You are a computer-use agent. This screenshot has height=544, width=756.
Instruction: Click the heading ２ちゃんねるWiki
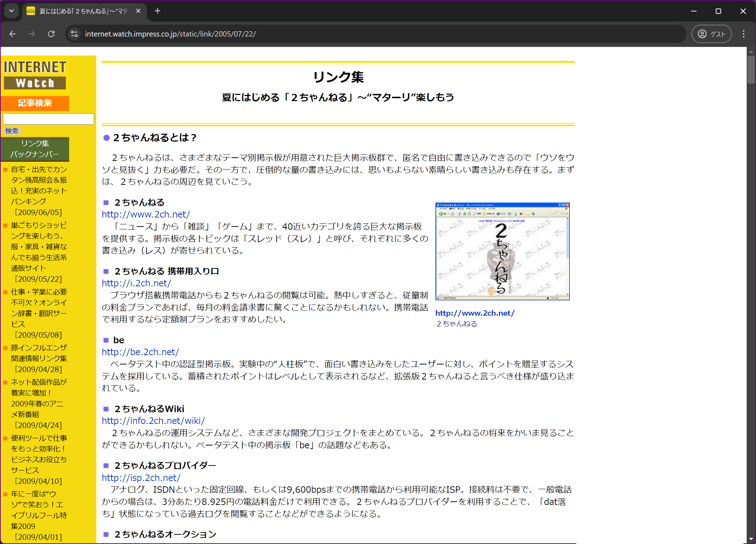149,409
